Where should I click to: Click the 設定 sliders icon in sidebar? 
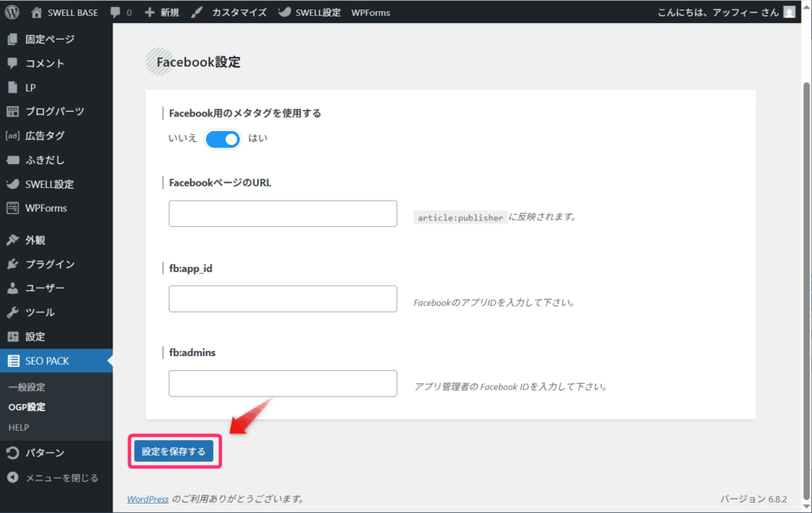13,336
